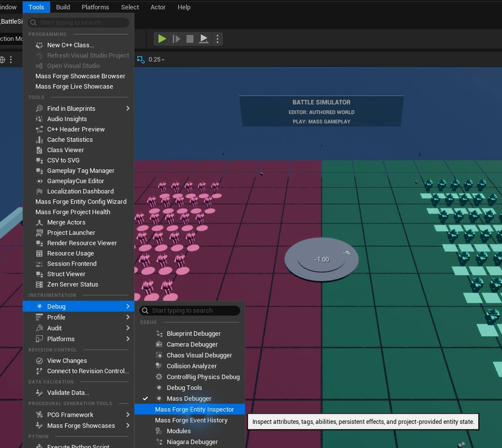Open the Select menu
502x448 pixels.
[x=130, y=7]
